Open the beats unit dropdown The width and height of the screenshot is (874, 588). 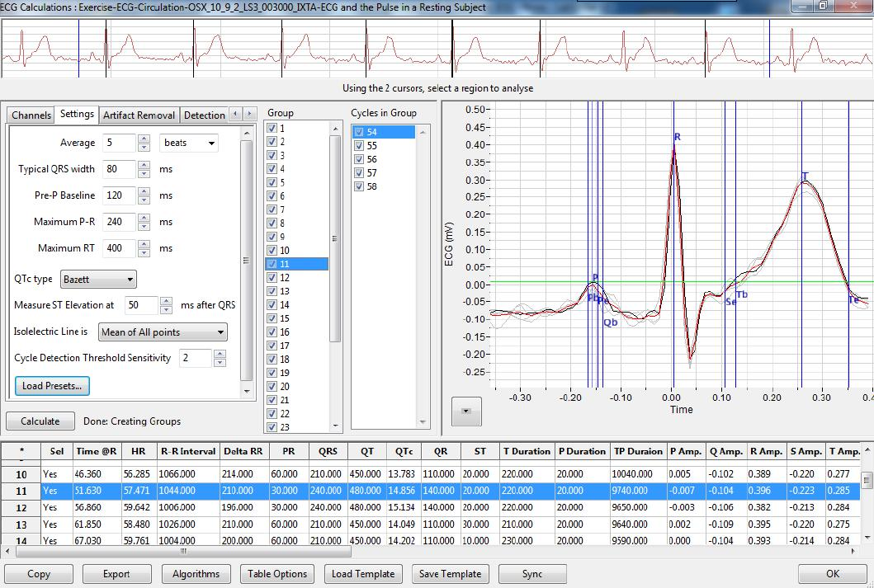(x=188, y=143)
